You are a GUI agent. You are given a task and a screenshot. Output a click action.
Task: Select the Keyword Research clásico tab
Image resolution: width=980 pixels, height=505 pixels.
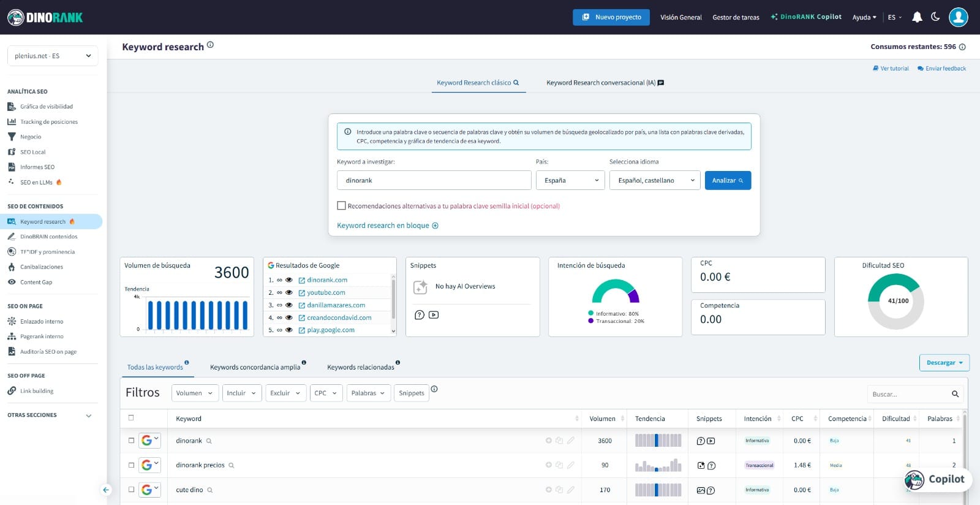point(478,83)
